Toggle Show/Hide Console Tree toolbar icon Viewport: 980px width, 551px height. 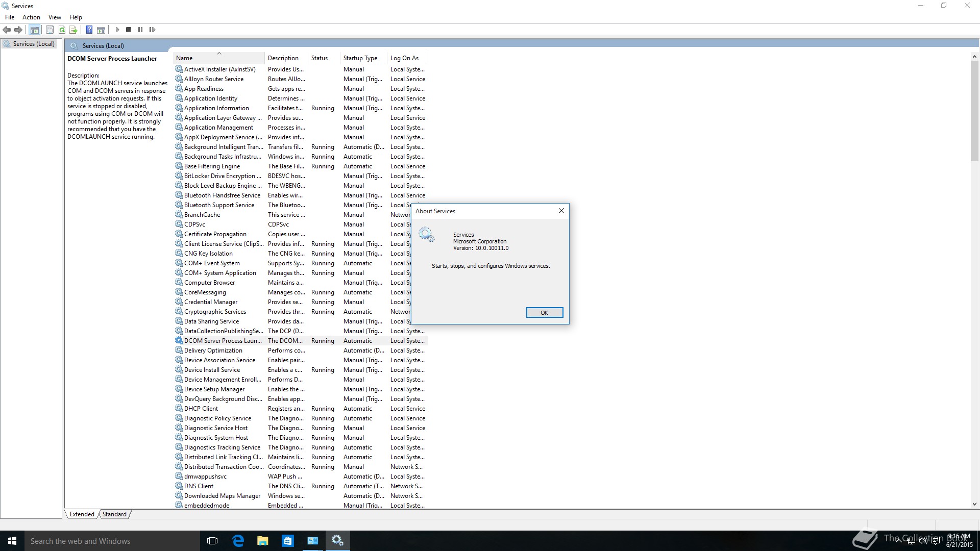pos(34,30)
